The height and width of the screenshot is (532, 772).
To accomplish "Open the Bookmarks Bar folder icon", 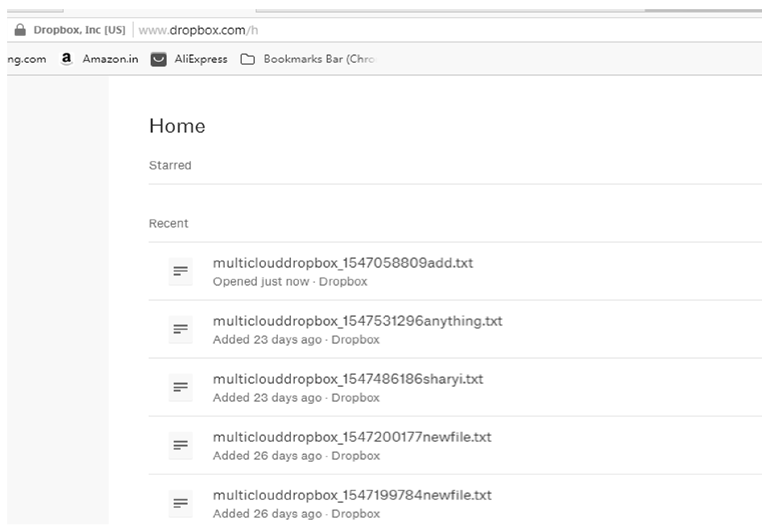I will click(248, 59).
